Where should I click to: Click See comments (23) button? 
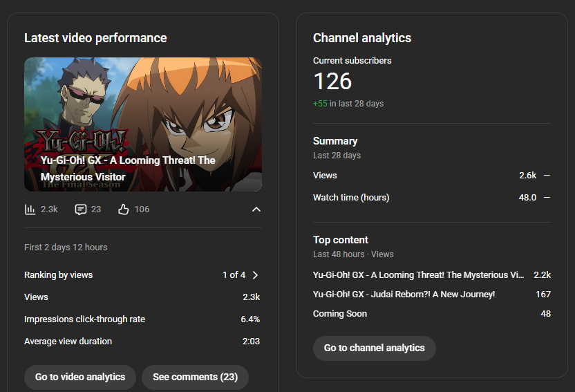[x=195, y=377]
